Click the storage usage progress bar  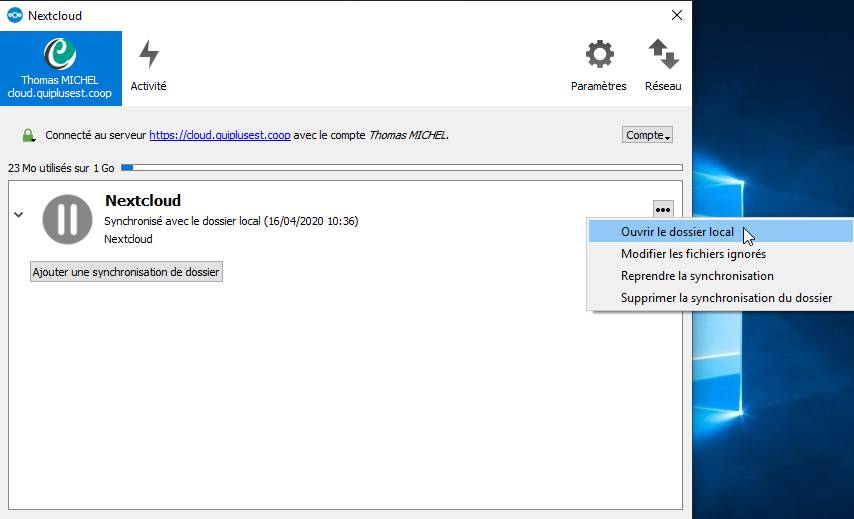point(401,168)
